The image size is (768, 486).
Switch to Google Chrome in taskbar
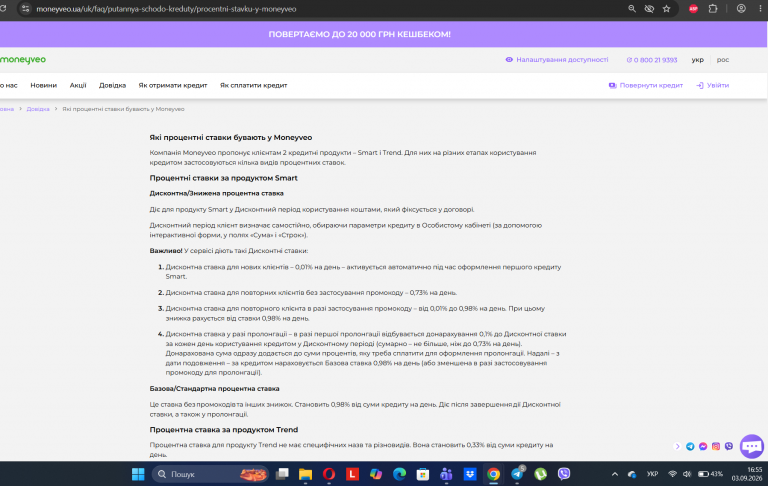pos(493,474)
